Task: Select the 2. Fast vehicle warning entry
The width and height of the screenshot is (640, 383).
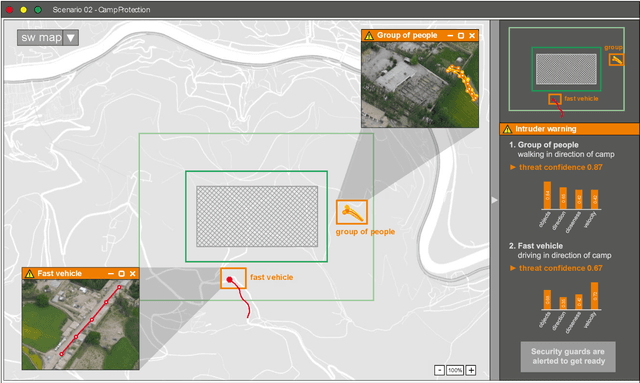Action: click(560, 250)
